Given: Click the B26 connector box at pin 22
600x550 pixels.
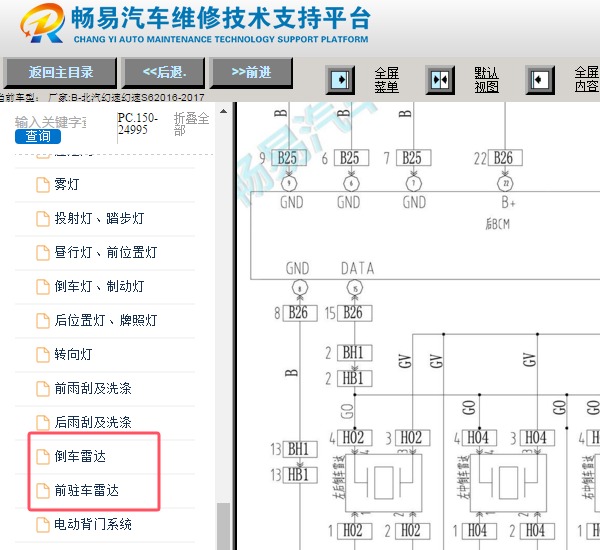Looking at the screenshot, I should [505, 158].
